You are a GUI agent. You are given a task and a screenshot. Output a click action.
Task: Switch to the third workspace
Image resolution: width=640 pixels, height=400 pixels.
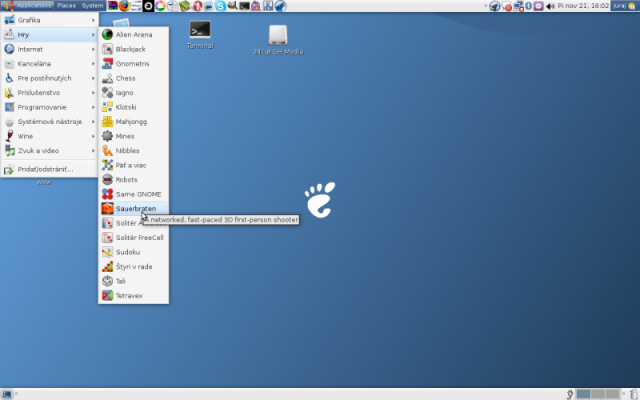tap(613, 394)
